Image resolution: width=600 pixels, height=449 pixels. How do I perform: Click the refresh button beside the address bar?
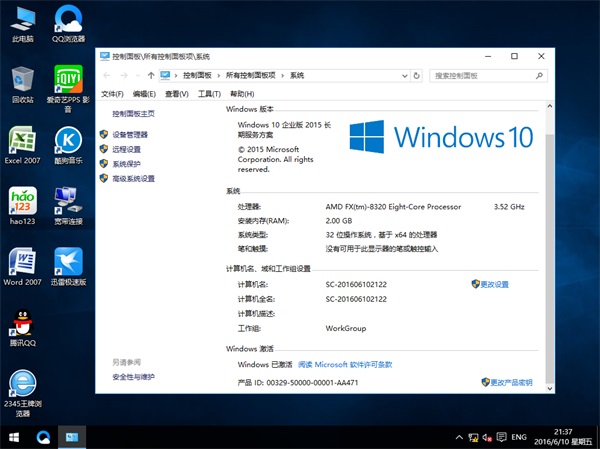tap(417, 75)
